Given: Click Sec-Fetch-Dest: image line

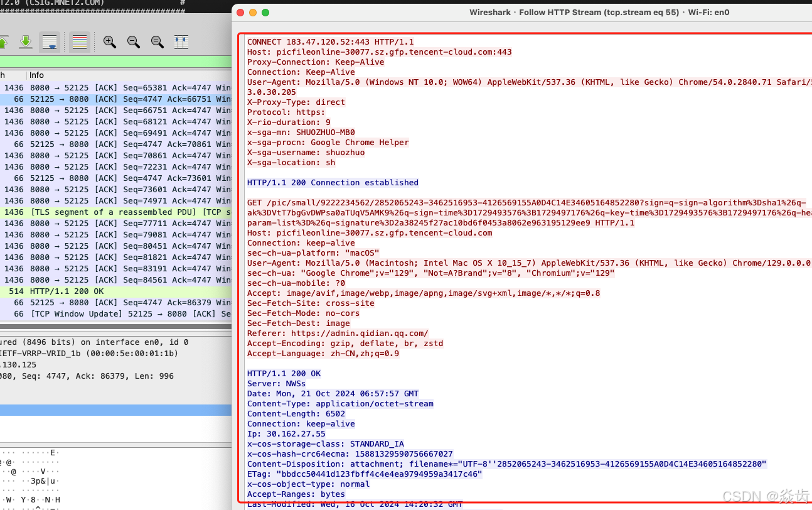Looking at the screenshot, I should tap(299, 323).
